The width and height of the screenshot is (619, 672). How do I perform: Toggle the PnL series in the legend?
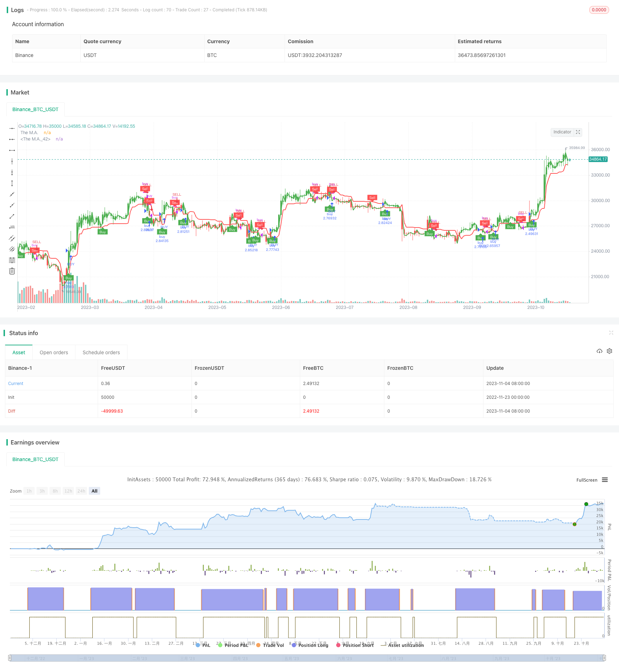203,645
